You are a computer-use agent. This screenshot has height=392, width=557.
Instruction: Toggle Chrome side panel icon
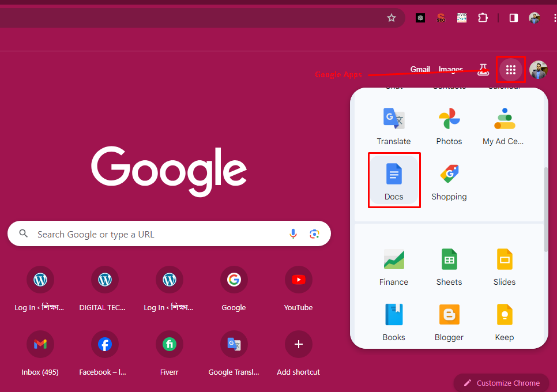coord(514,18)
